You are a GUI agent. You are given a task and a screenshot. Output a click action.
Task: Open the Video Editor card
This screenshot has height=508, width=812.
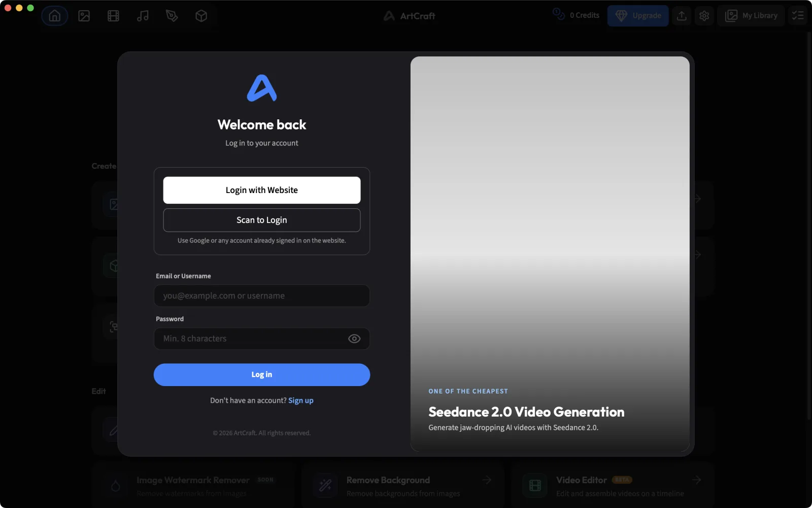pyautogui.click(x=613, y=485)
